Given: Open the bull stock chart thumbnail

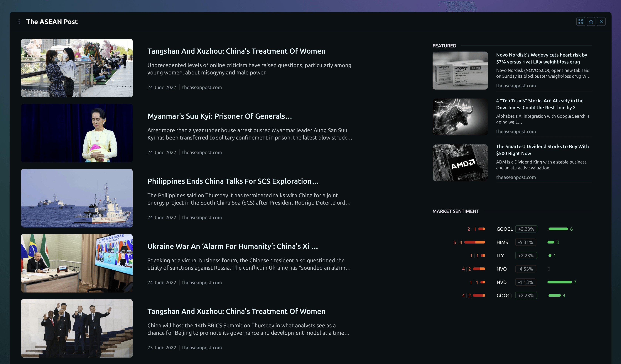Looking at the screenshot, I should [460, 117].
